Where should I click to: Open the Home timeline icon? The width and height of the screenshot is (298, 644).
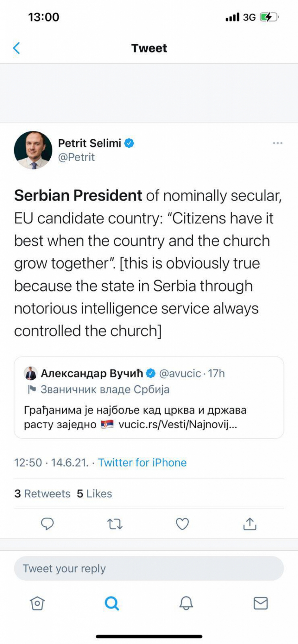[37, 603]
